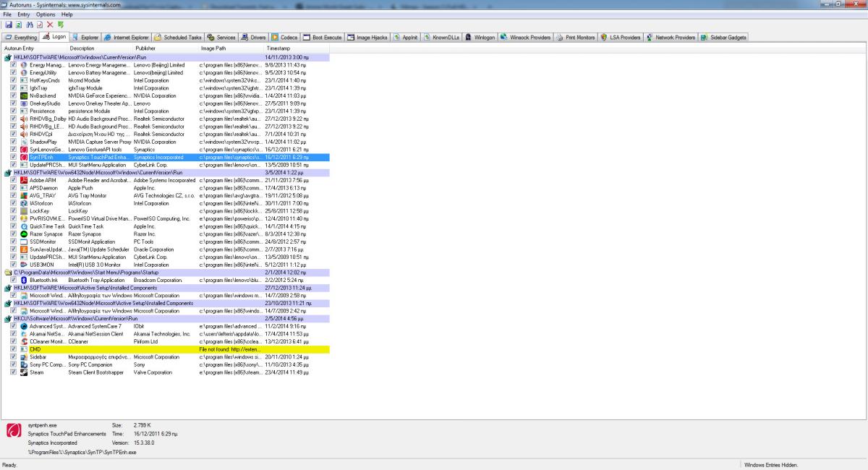Uncheck the HotKeysCmds entry checkbox
This screenshot has width=868, height=470.
pyautogui.click(x=14, y=80)
